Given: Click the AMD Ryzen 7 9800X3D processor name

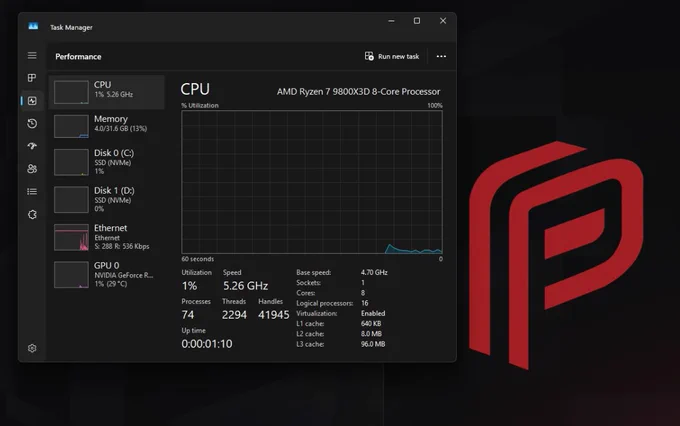Looking at the screenshot, I should pos(359,92).
